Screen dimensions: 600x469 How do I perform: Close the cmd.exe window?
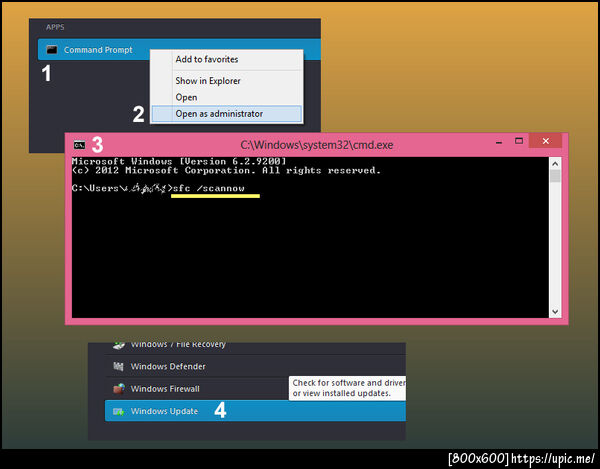[x=546, y=141]
